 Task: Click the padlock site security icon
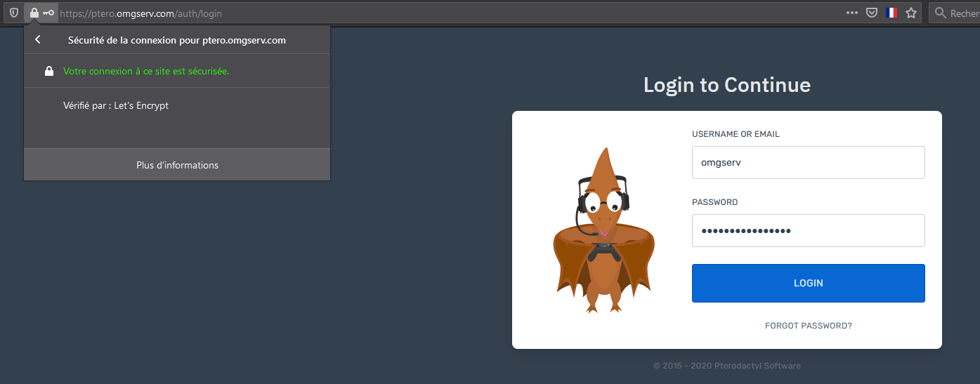coord(34,13)
